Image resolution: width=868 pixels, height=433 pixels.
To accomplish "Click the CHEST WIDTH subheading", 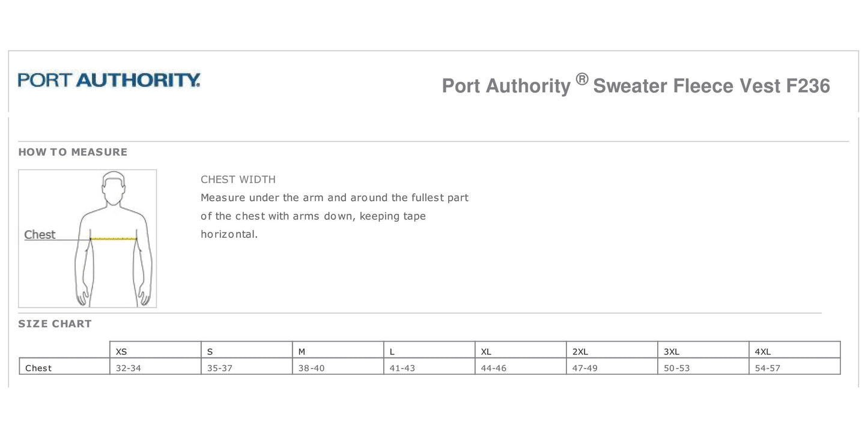I will click(238, 180).
